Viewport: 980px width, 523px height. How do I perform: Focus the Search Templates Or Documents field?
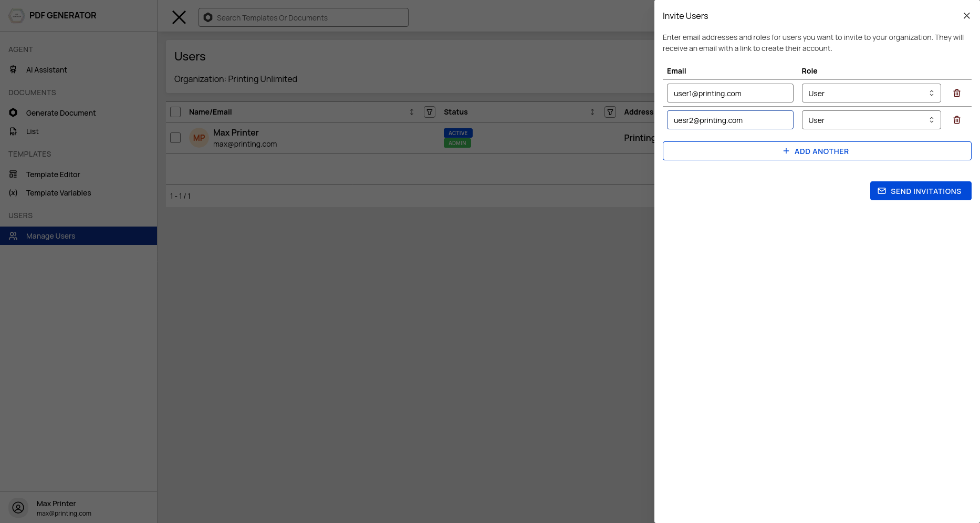tap(304, 17)
